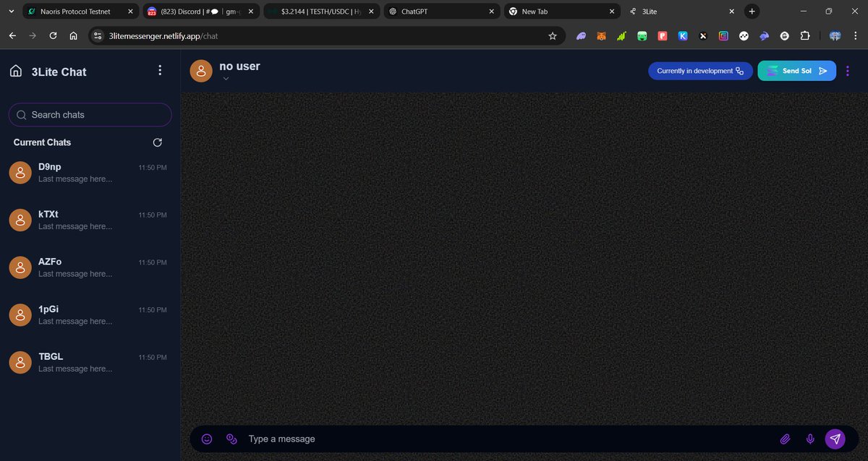
Task: Click the black X extension icon
Action: click(703, 36)
